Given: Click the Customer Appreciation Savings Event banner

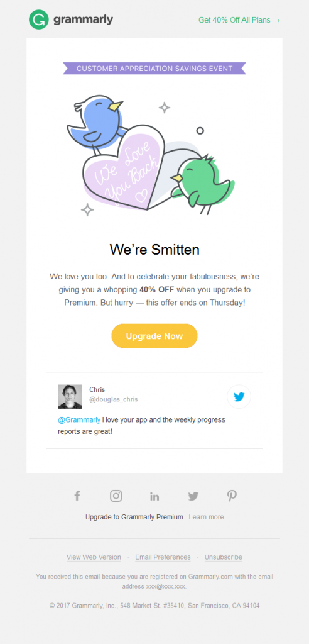Looking at the screenshot, I should (x=154, y=68).
